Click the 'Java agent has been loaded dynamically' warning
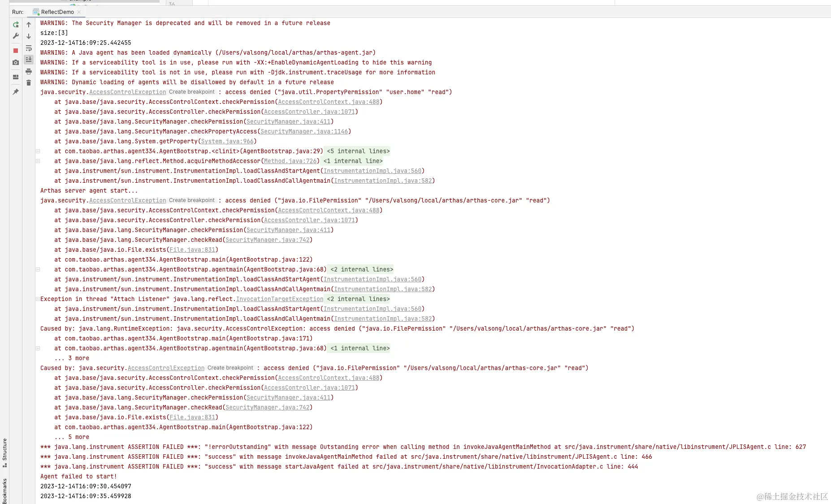831x504 pixels. click(208, 52)
